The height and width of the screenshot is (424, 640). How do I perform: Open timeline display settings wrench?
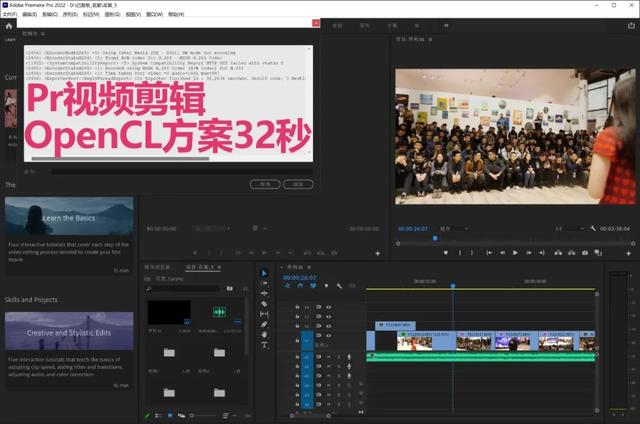339,286
